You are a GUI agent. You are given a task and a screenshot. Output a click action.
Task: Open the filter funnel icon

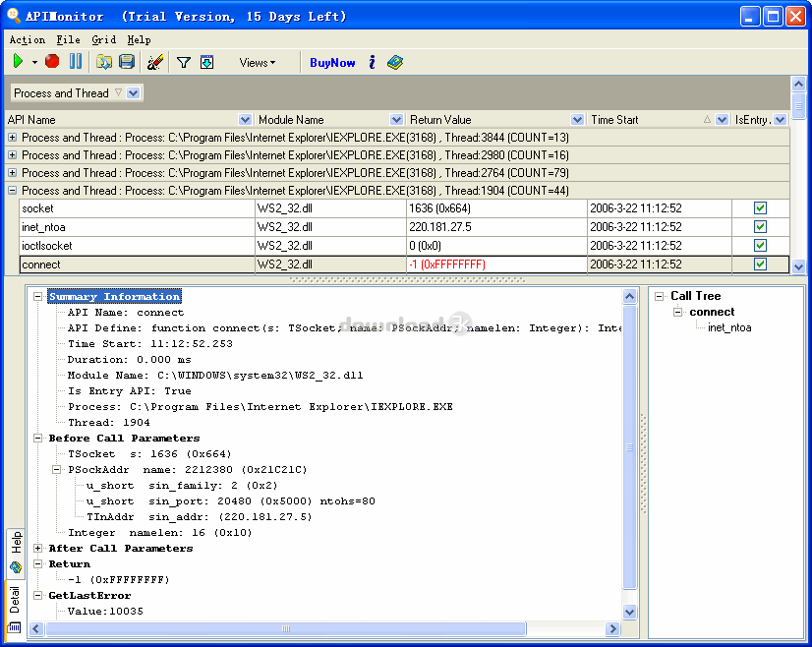tap(184, 63)
